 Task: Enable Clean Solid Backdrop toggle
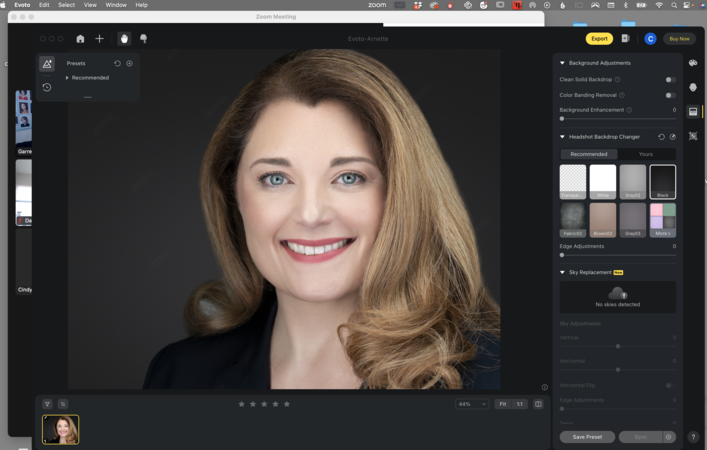(x=670, y=79)
